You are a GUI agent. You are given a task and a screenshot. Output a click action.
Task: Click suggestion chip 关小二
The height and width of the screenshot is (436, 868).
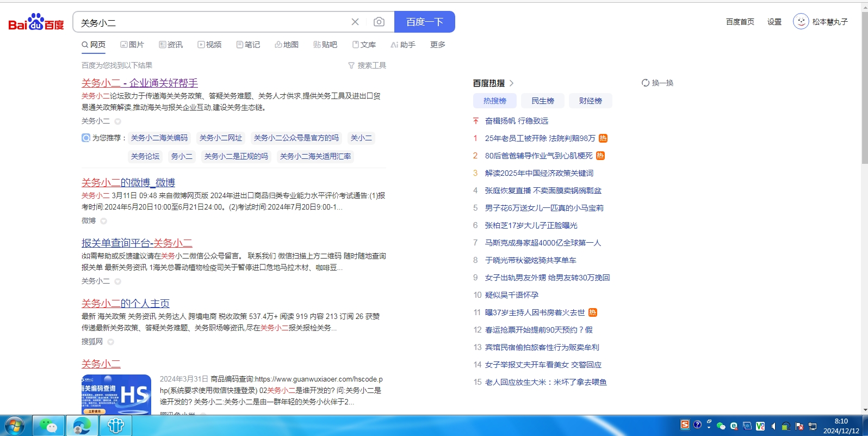point(361,138)
